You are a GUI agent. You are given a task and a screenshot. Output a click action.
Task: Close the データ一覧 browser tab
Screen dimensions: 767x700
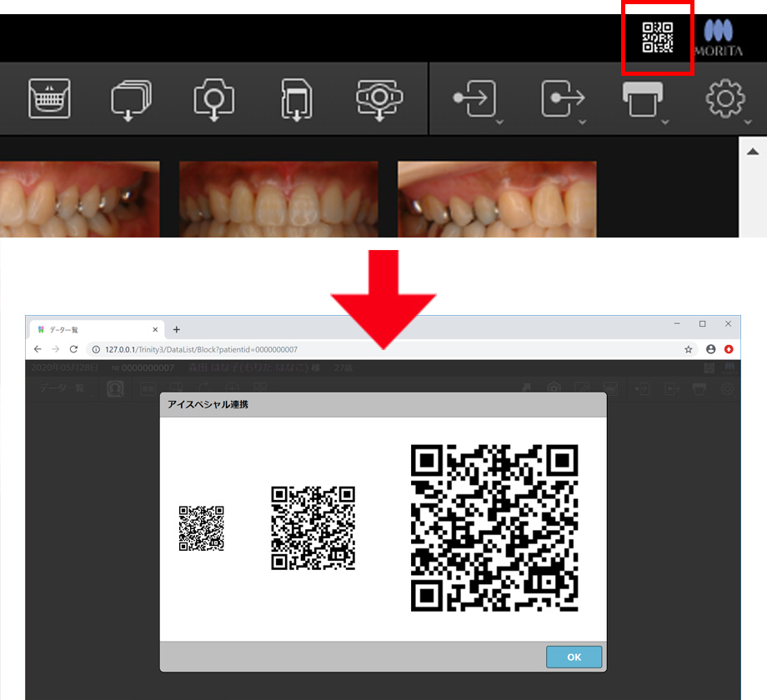(x=155, y=330)
